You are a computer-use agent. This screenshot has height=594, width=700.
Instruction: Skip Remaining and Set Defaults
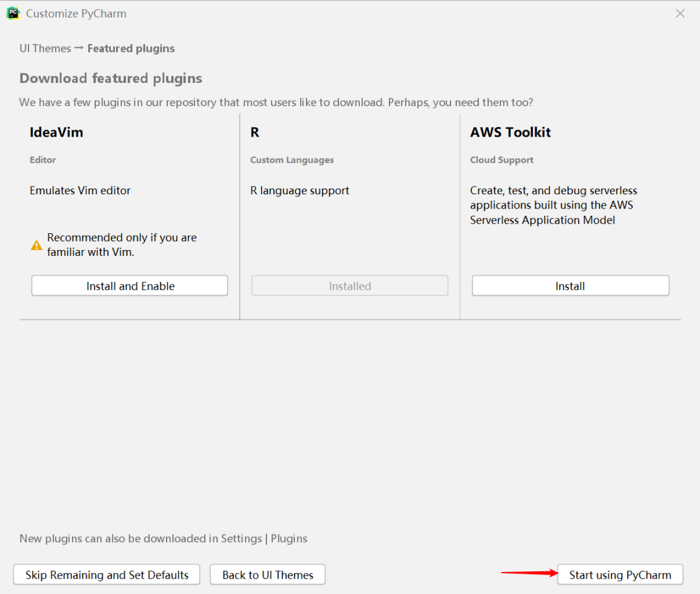[107, 575]
